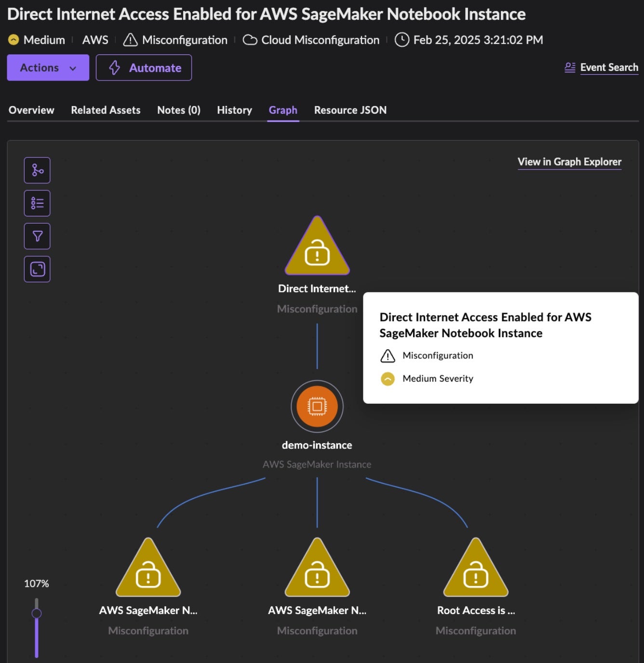Open View in Graph Explorer link

click(569, 162)
